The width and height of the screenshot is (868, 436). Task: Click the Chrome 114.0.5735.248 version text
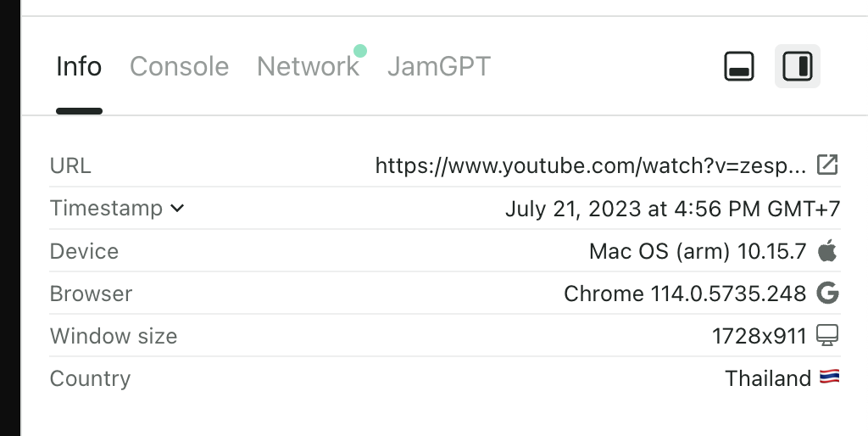point(684,293)
